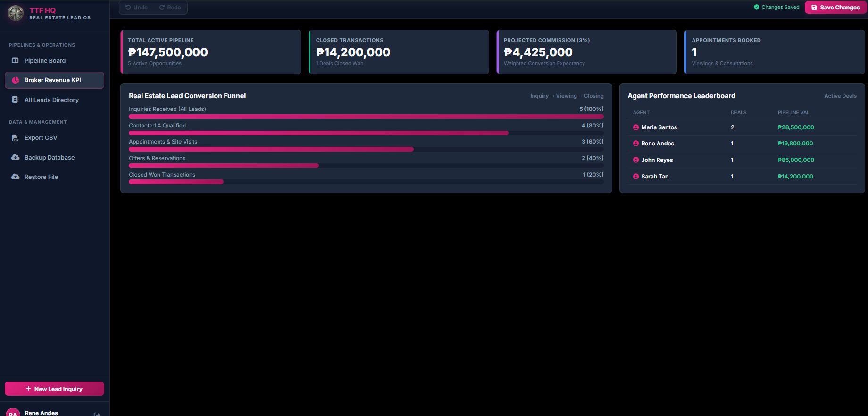Click the "Active Deals" leaderboard label
This screenshot has width=868, height=416.
pos(840,96)
